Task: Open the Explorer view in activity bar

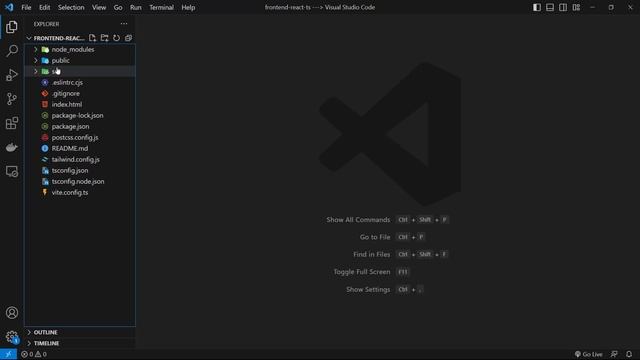Action: pos(11,27)
